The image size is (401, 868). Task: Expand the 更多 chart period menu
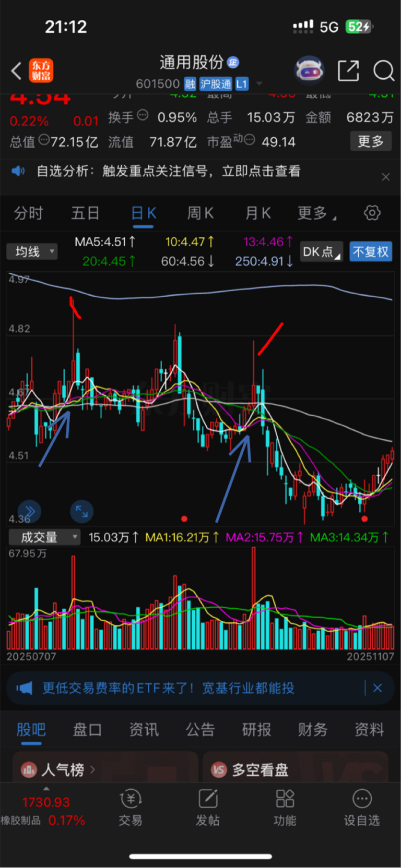(x=316, y=213)
